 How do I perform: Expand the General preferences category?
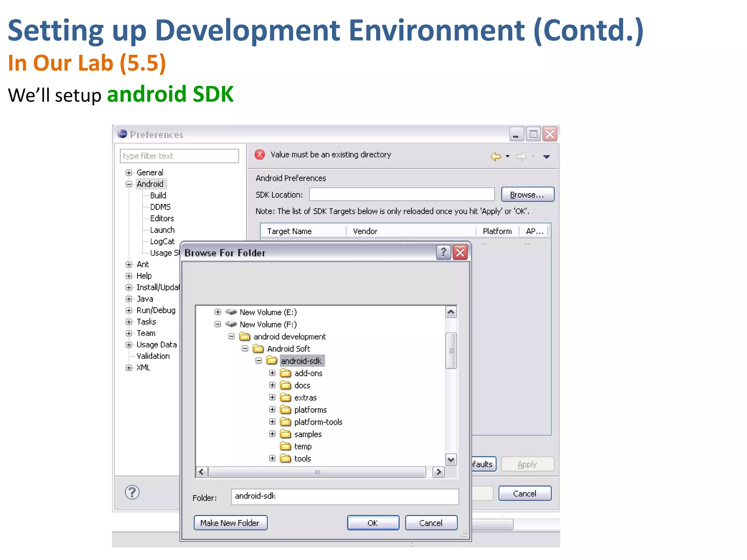[129, 172]
